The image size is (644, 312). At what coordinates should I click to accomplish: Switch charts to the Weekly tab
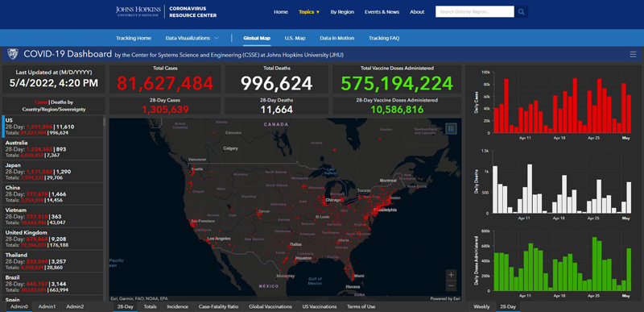(x=481, y=306)
